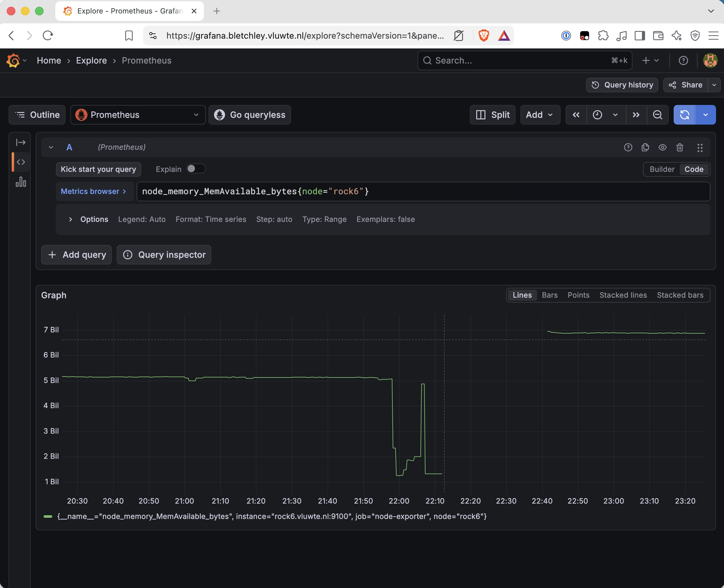Shift time range forwards
This screenshot has height=588, width=724.
636,115
